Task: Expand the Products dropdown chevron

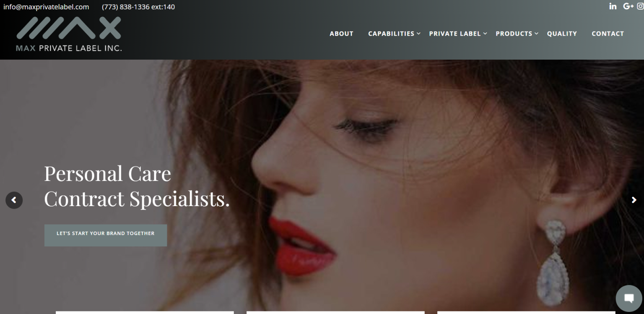Action: (536, 34)
